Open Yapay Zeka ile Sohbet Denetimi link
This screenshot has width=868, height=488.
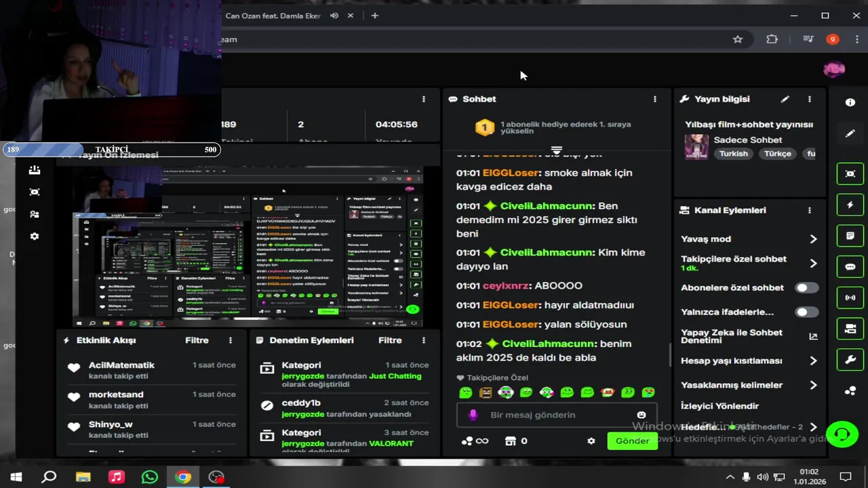tap(749, 336)
